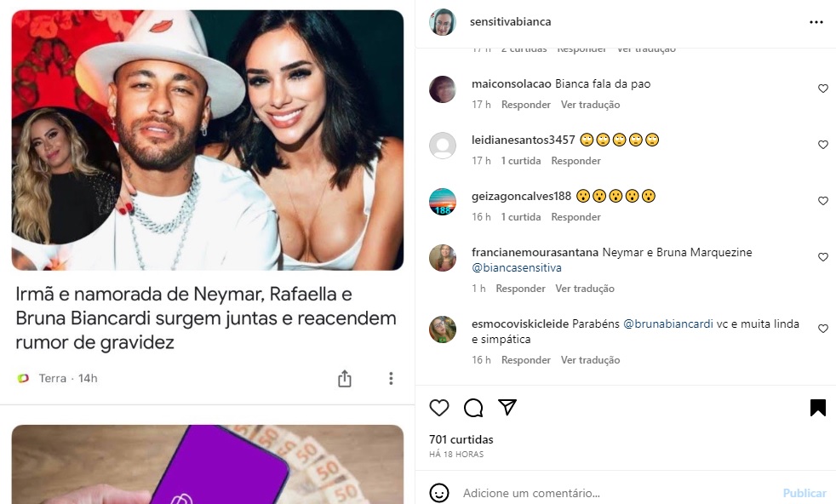Click the Publicar button

coord(805,493)
